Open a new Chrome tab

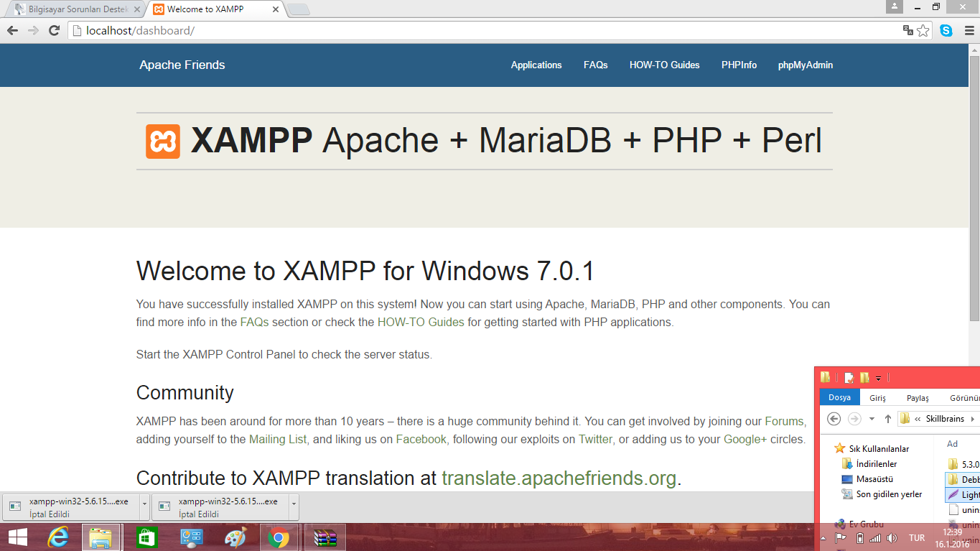click(x=299, y=9)
